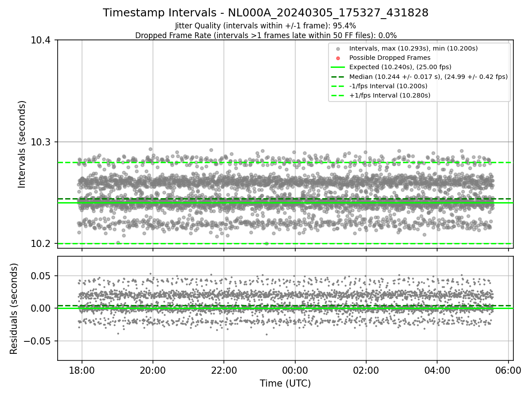
Task: Click the residuals tick label '−0.05'
Action: click(39, 341)
